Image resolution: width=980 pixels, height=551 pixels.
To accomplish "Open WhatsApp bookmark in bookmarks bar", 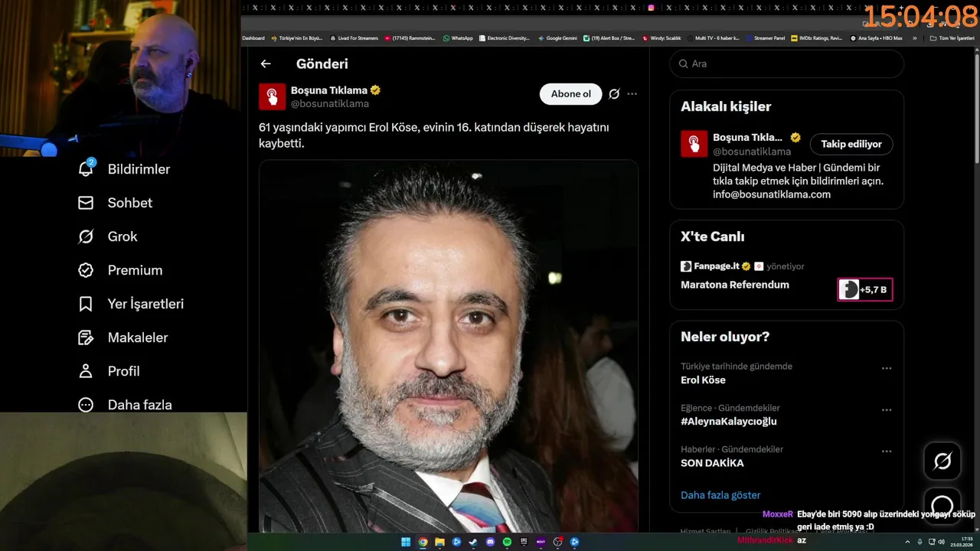I will (x=458, y=37).
